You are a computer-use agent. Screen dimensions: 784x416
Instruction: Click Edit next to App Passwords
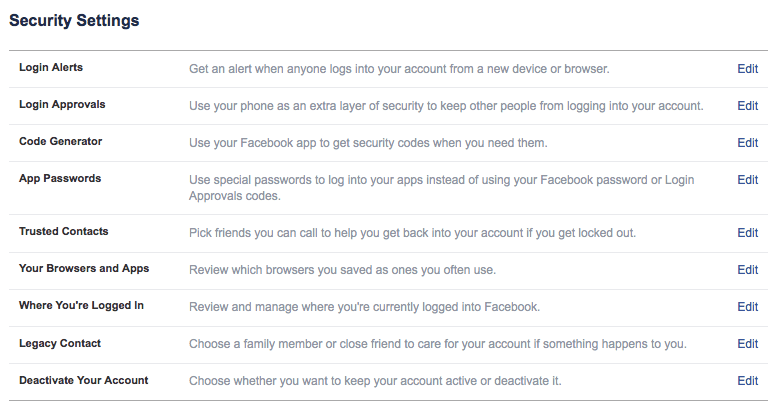tap(747, 180)
